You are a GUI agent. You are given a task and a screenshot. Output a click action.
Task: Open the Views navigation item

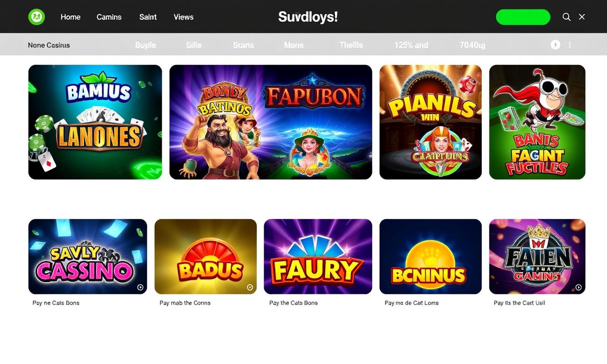[184, 17]
